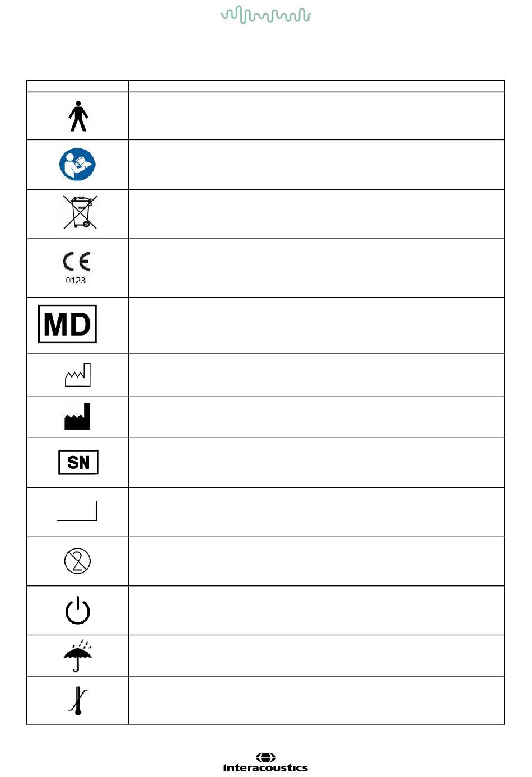Click the SN serial number symbol

(x=78, y=462)
